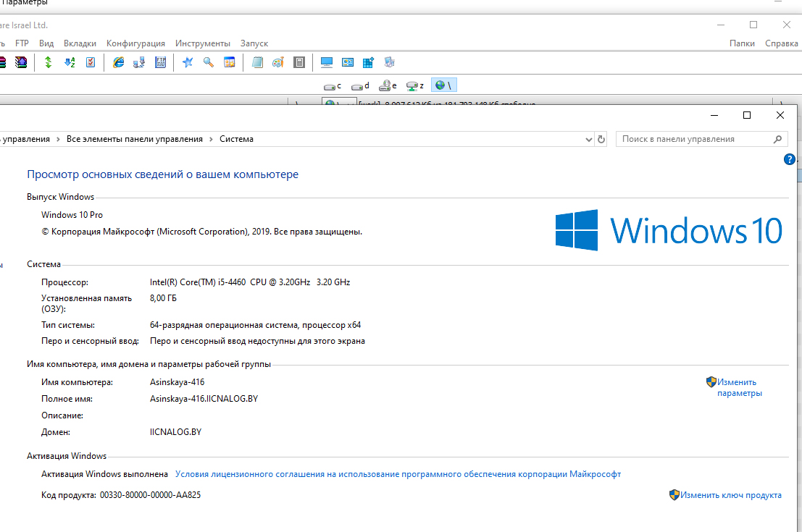Click the window with star toolbar icon
802x532 pixels.
tap(229, 62)
